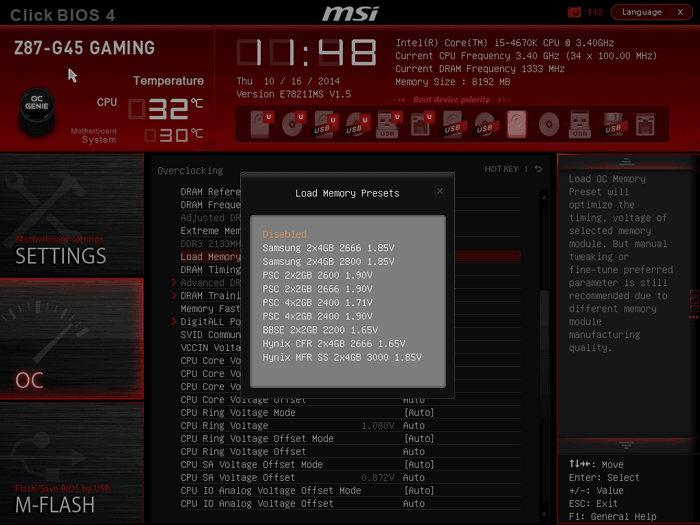Edit the CPU SA Voltage Offset Auto value
Image resolution: width=700 pixels, height=525 pixels.
click(414, 477)
